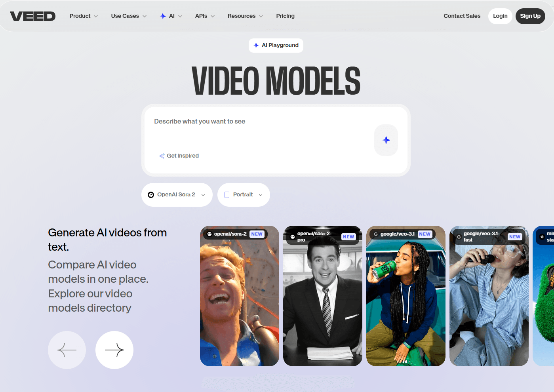Expand the Product menu chevron
554x392 pixels.
(96, 16)
